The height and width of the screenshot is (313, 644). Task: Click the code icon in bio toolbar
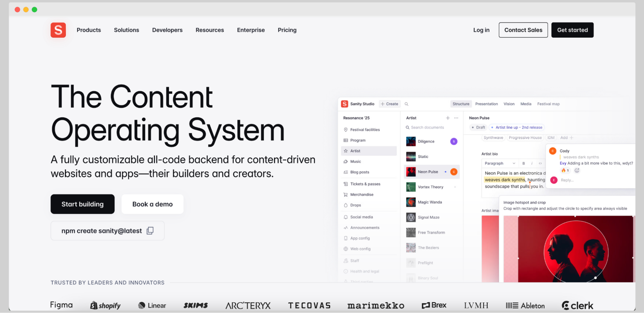pyautogui.click(x=540, y=163)
